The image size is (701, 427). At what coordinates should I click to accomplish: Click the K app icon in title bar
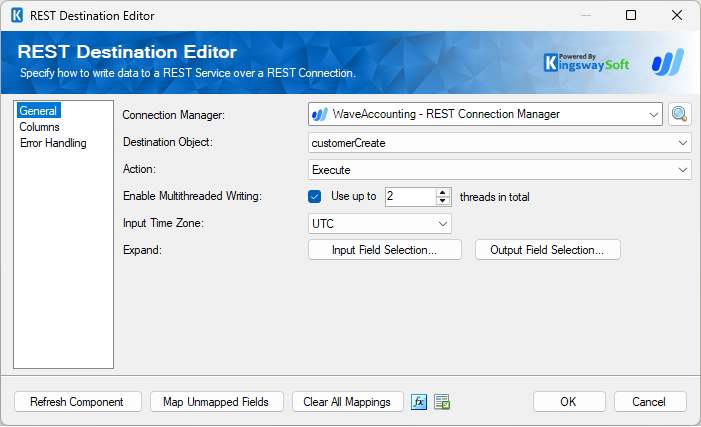click(17, 16)
